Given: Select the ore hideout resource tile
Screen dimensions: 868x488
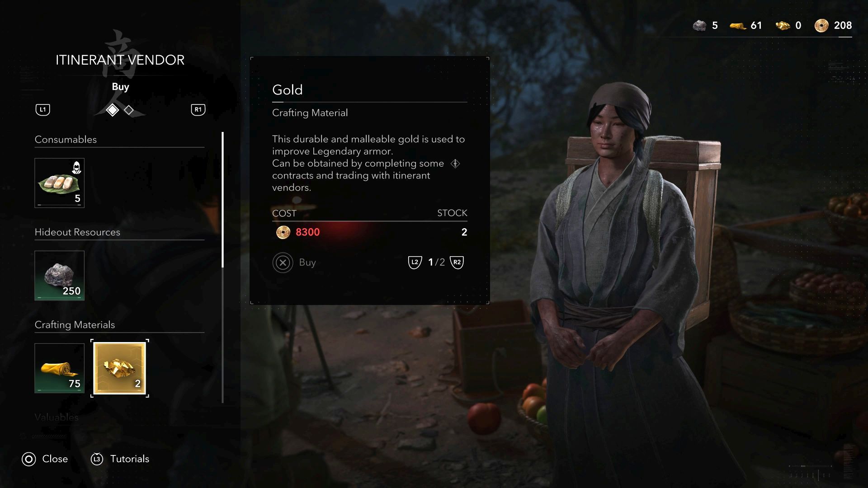Looking at the screenshot, I should click(x=59, y=276).
